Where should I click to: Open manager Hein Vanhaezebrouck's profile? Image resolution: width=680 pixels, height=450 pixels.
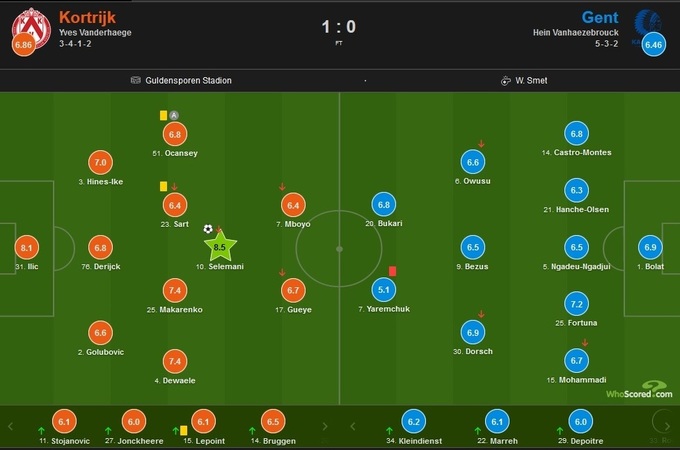pyautogui.click(x=579, y=32)
